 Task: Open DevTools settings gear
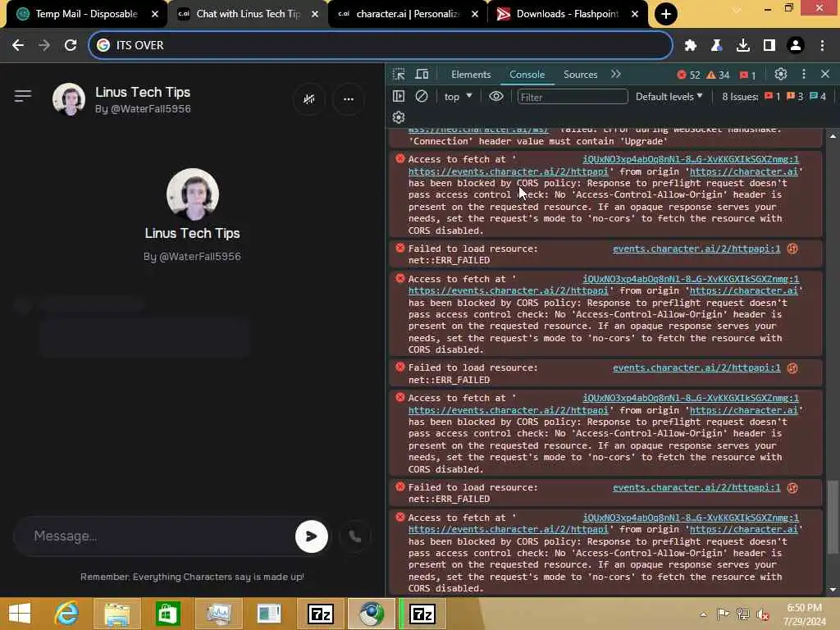pyautogui.click(x=781, y=75)
